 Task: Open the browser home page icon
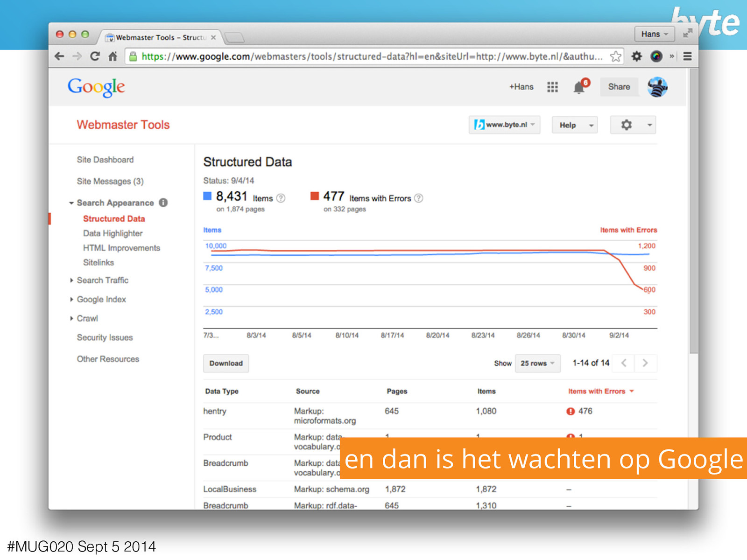point(113,56)
